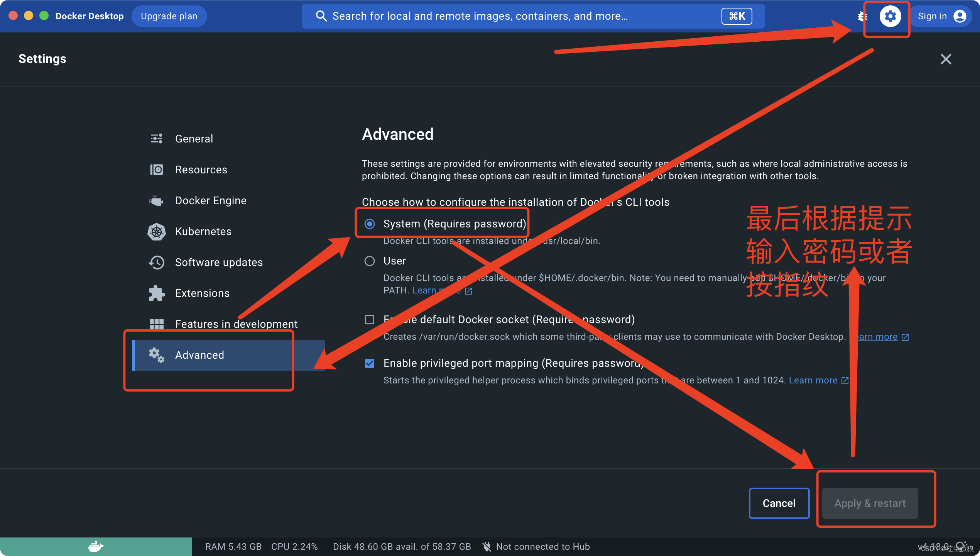Click the Docker Engine icon
Image resolution: width=980 pixels, height=556 pixels.
156,201
